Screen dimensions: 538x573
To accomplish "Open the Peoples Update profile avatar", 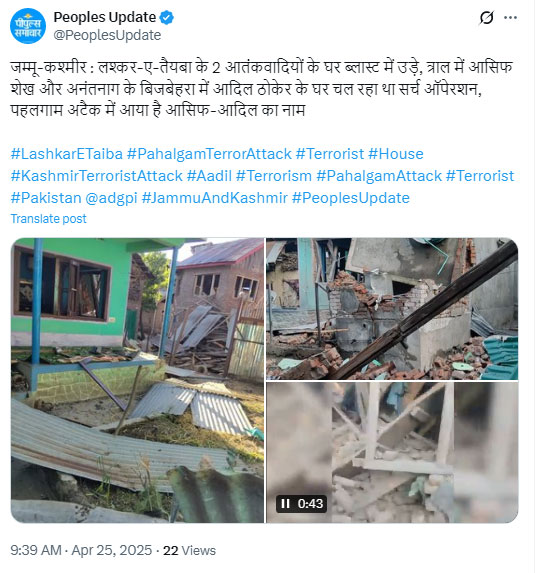I will click(28, 26).
